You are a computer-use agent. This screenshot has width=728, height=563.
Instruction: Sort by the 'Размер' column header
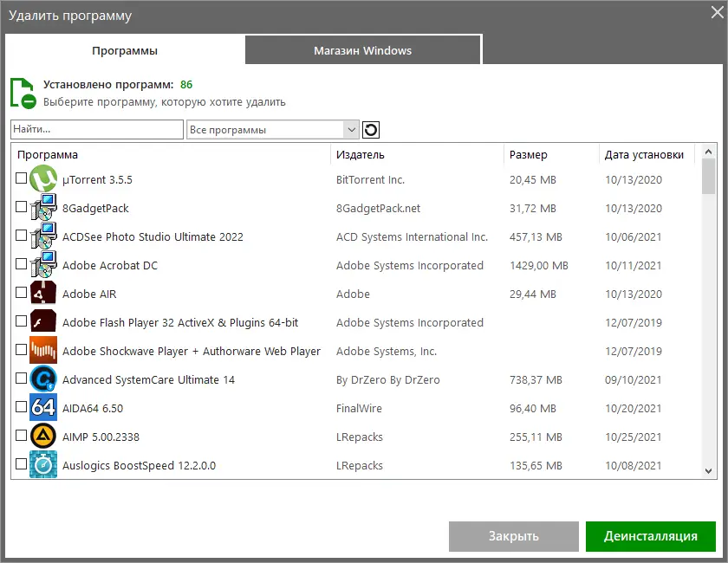pos(529,155)
